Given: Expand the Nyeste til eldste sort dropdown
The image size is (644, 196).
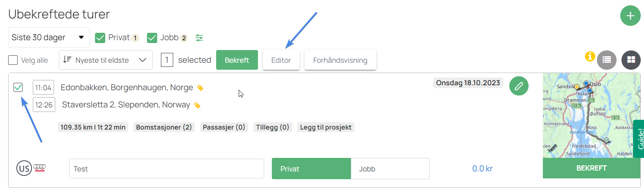Looking at the screenshot, I should pos(106,60).
